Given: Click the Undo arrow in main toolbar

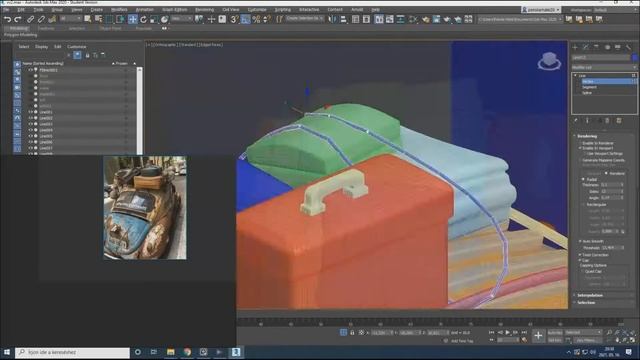Looking at the screenshot, I should pos(7,19).
